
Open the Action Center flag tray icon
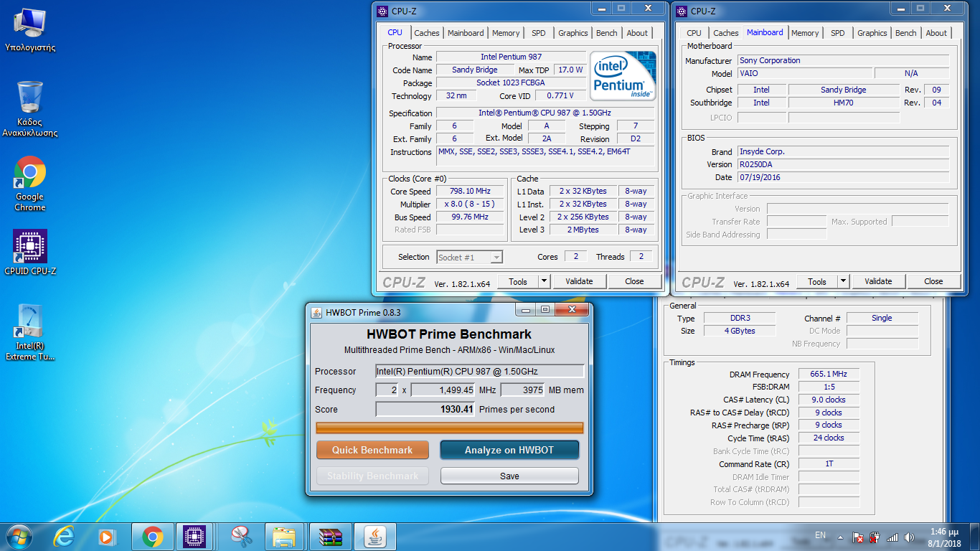coord(858,537)
